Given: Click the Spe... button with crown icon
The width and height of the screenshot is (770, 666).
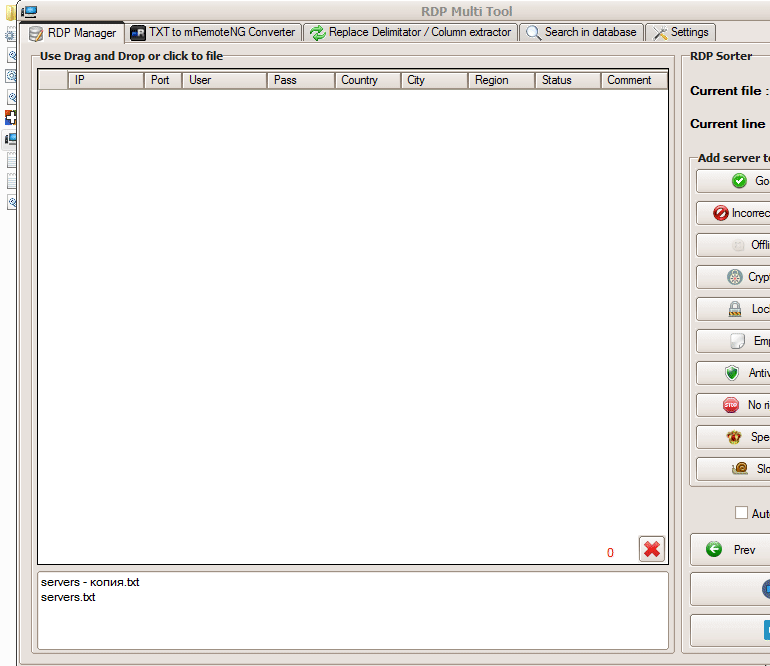Looking at the screenshot, I should point(733,437).
